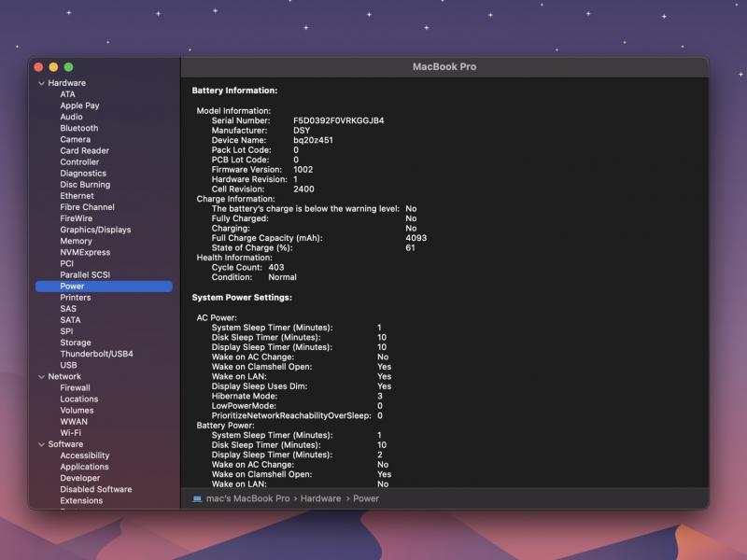Screen dimensions: 747x560
Task: Open the NVMExpress category
Action: pyautogui.click(x=85, y=252)
